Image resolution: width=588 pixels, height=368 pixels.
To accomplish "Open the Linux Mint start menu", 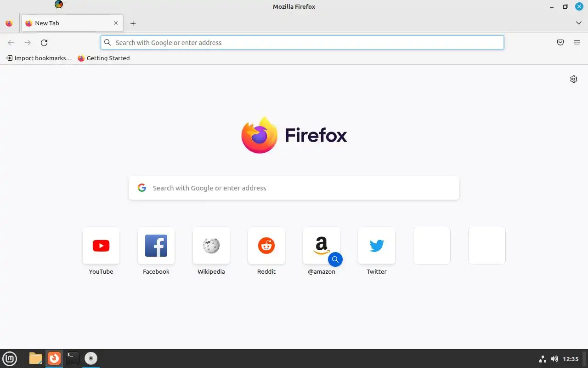I will 10,358.
